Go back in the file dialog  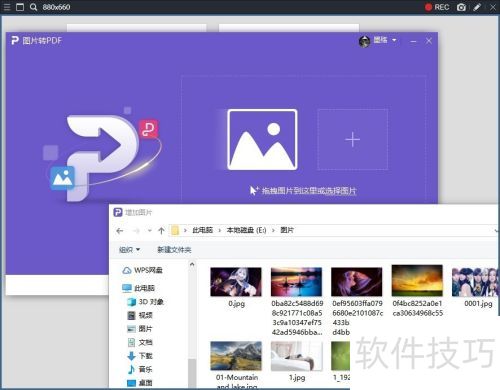tap(120, 231)
